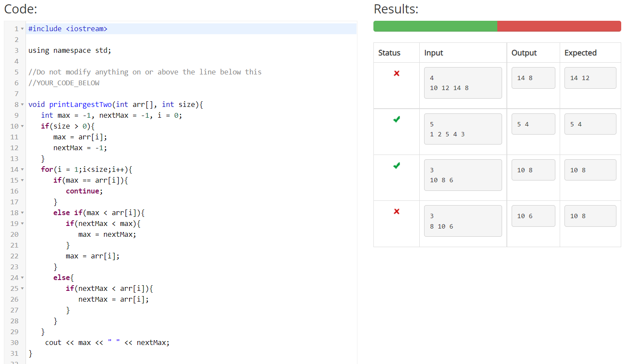Click the red X icon on the last test row
This screenshot has height=364, width=642.
coord(396,212)
